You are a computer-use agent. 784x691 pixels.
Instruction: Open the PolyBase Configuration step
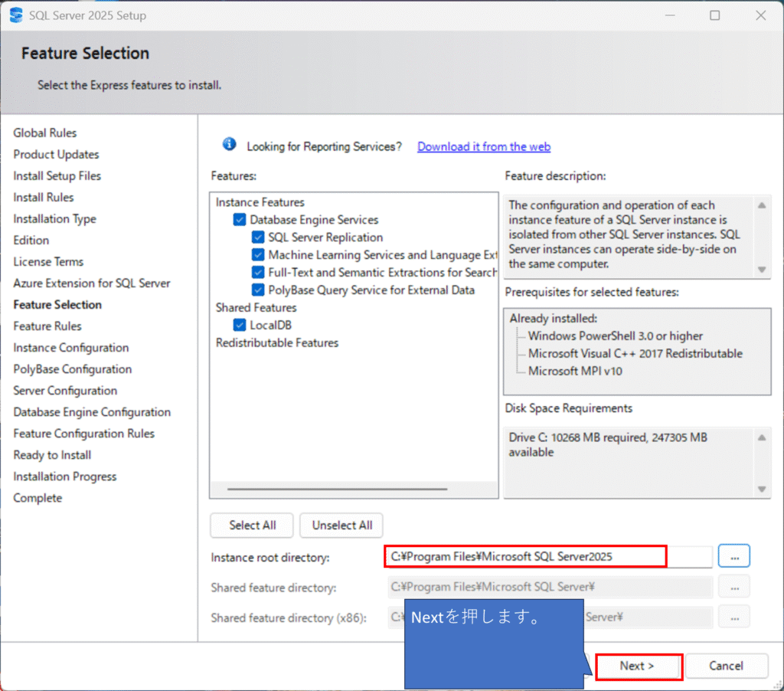click(x=73, y=369)
